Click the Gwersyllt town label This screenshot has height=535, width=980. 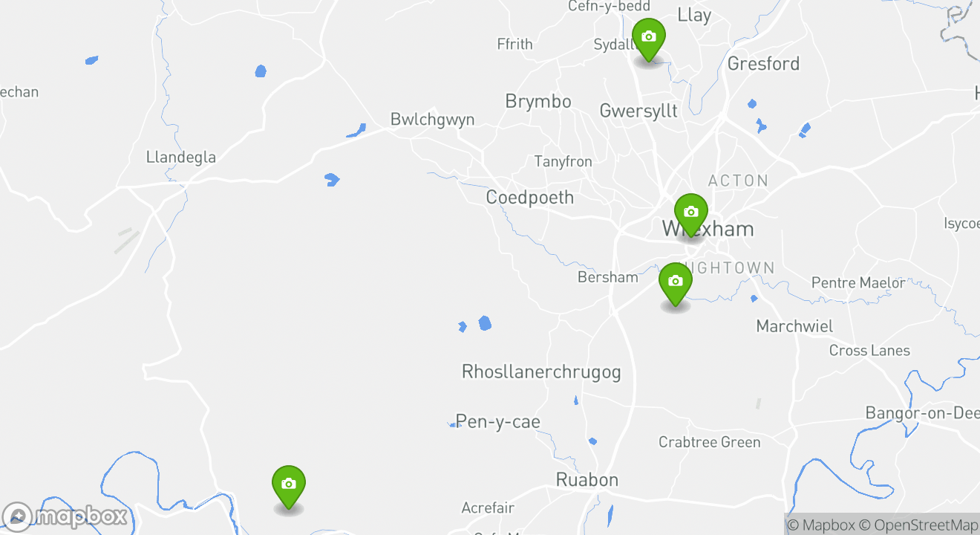tap(638, 111)
